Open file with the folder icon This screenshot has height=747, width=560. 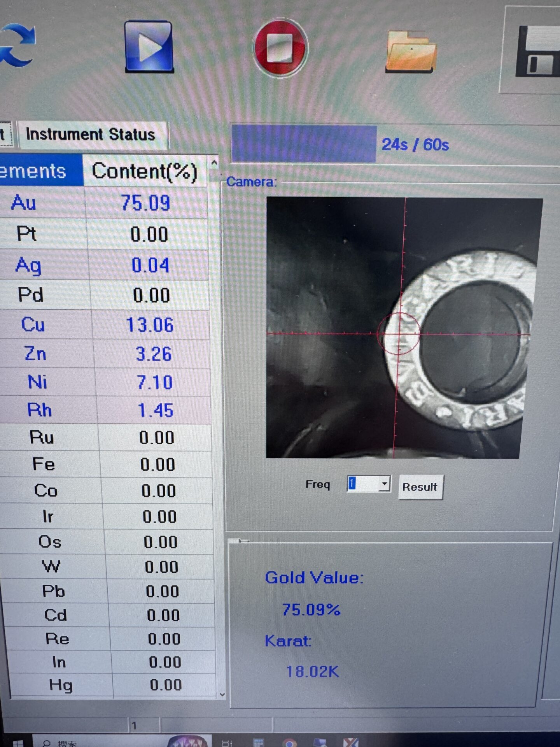point(411,52)
